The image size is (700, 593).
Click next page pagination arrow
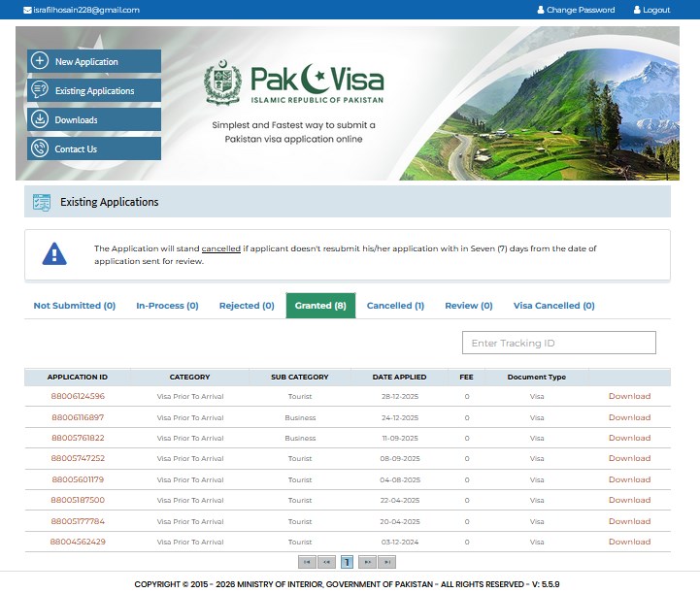(367, 562)
